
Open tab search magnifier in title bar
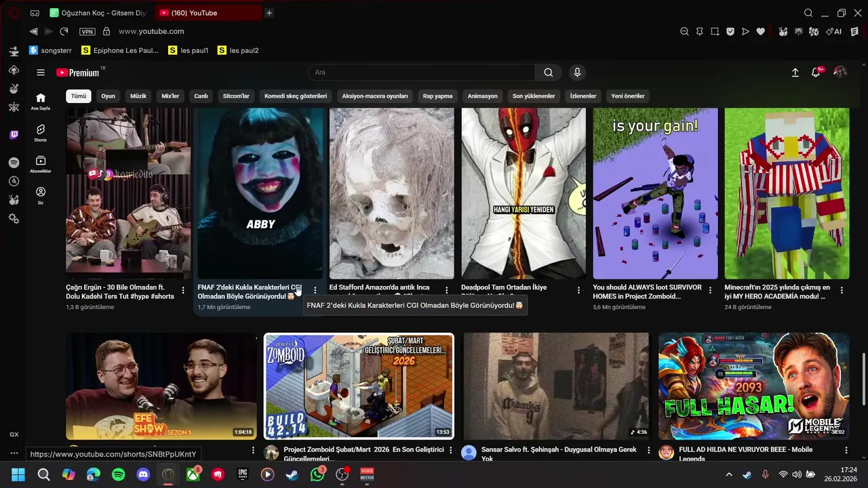(808, 13)
